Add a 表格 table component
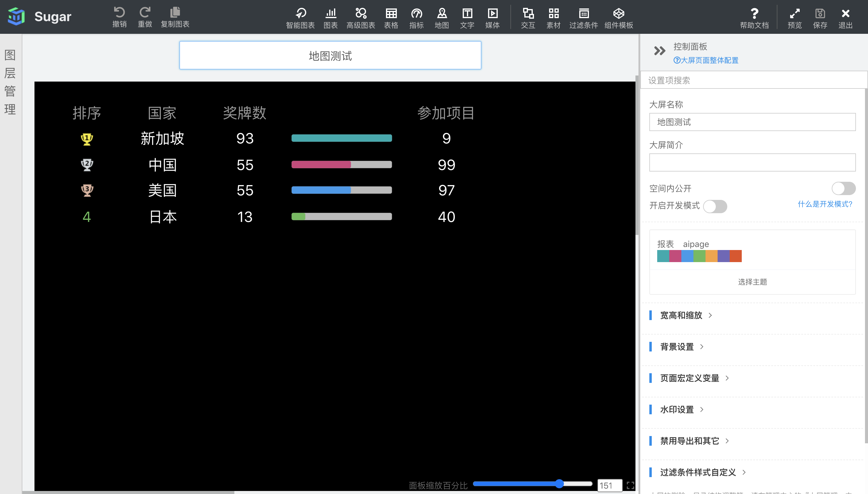Screen dimensions: 868x494 click(x=391, y=18)
